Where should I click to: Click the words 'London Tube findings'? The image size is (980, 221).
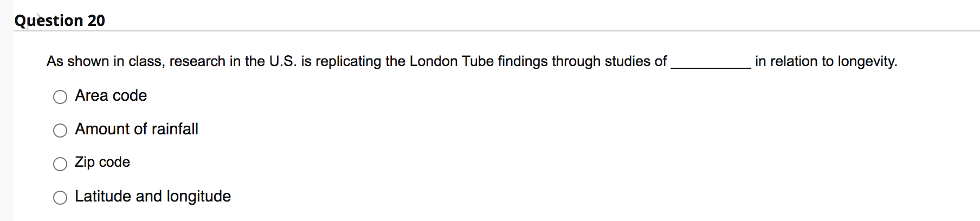479,61
